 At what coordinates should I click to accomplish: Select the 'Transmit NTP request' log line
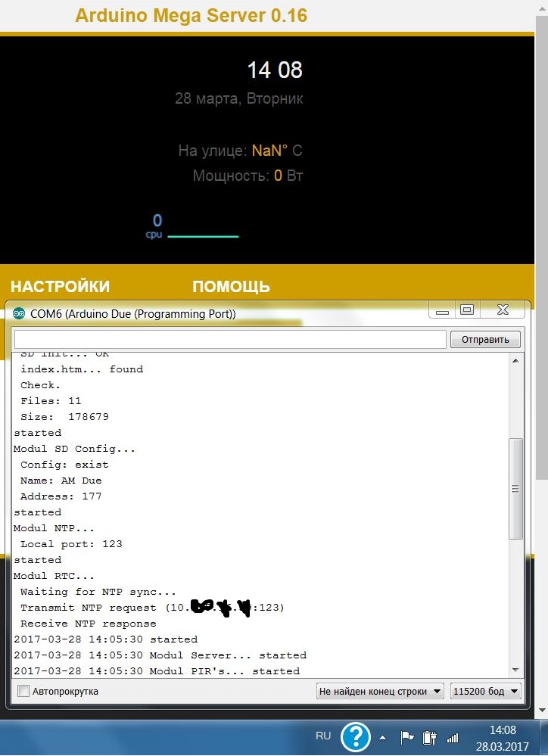pyautogui.click(x=152, y=608)
